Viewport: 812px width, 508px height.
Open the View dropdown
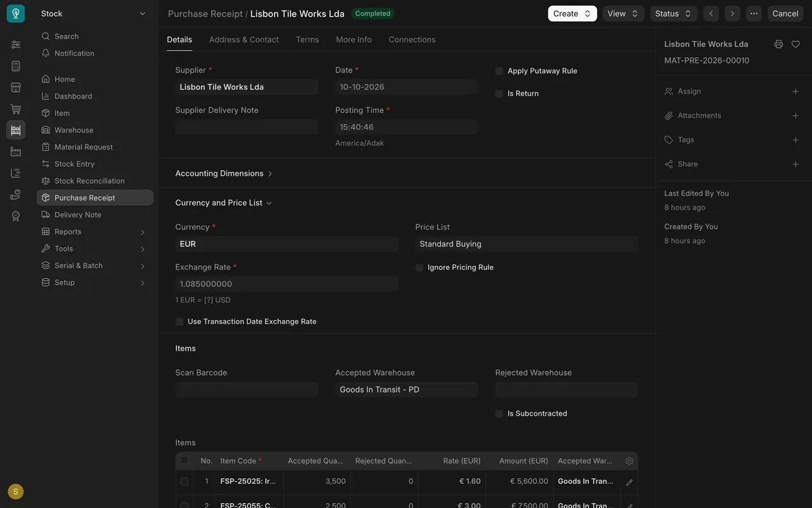(623, 13)
